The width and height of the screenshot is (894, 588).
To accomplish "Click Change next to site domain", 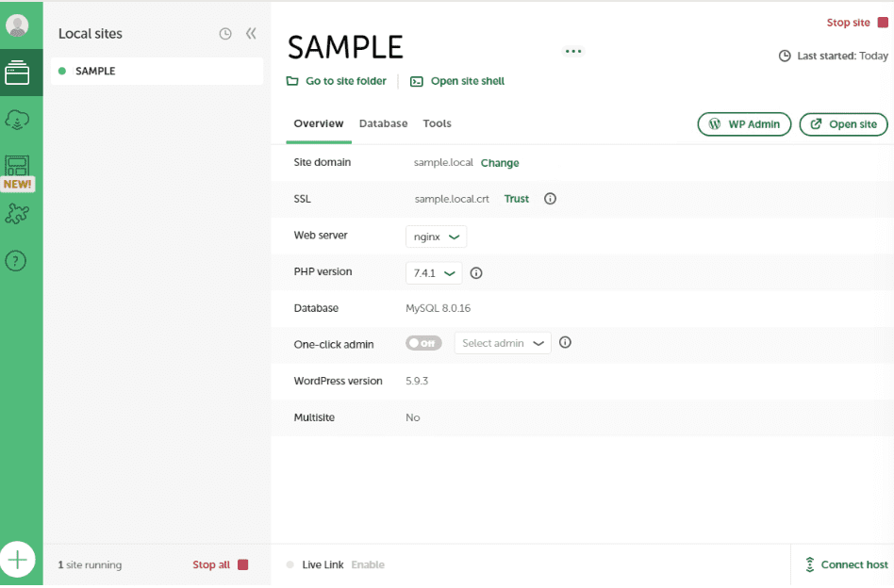I will click(x=500, y=163).
